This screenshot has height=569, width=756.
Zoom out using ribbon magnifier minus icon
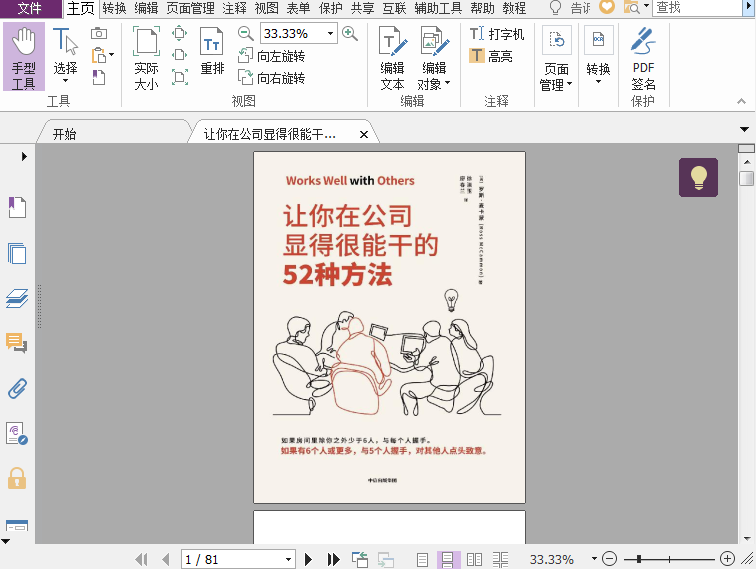[245, 33]
